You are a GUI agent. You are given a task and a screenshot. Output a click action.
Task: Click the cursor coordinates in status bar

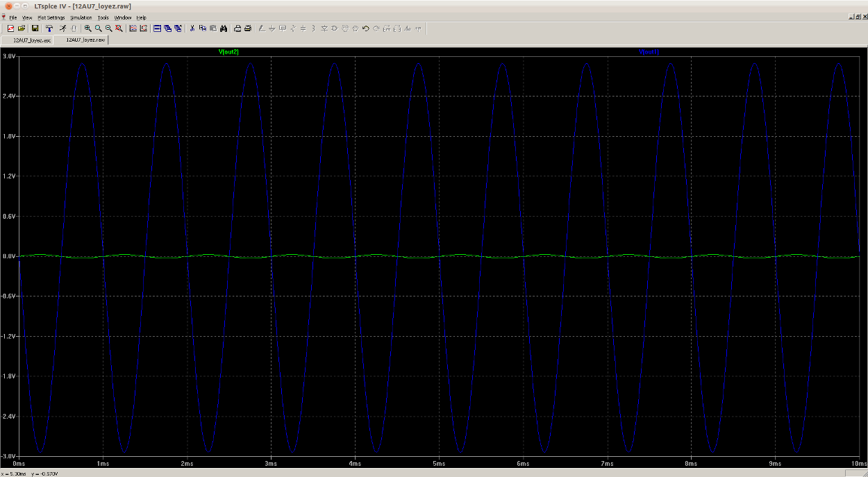tap(29, 474)
